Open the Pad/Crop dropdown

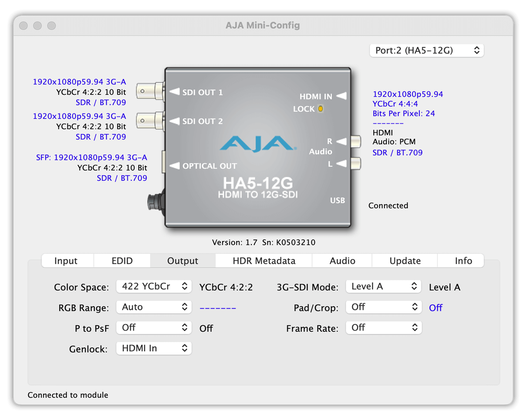tap(384, 307)
